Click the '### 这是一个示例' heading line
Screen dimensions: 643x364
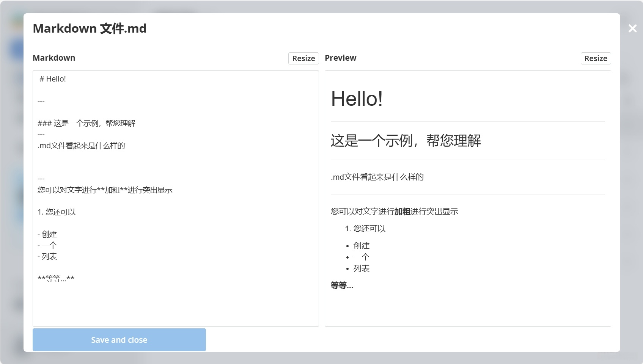tap(86, 123)
